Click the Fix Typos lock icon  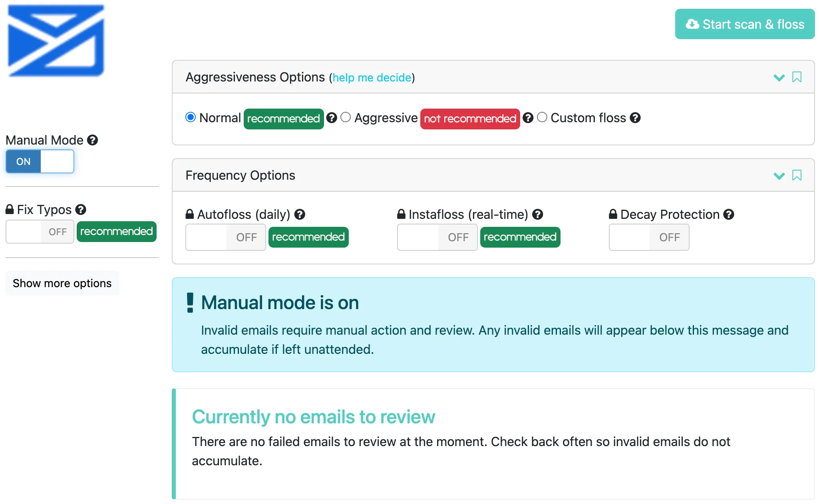(x=10, y=209)
